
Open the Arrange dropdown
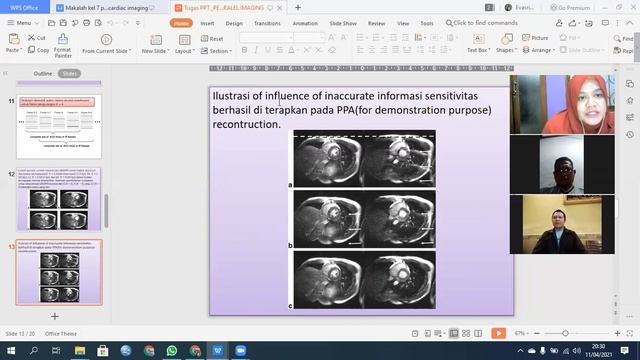point(539,50)
